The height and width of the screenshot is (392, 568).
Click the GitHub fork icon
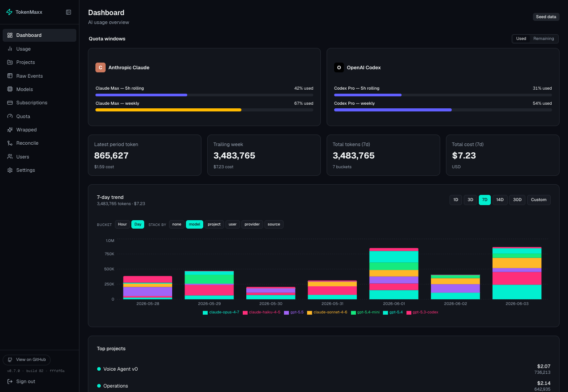pyautogui.click(x=10, y=360)
